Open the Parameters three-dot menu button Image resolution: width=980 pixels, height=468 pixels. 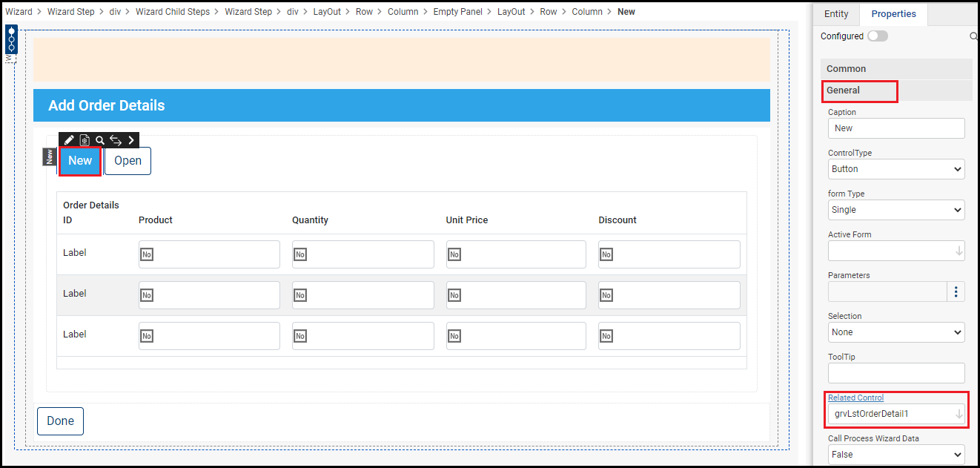point(956,291)
